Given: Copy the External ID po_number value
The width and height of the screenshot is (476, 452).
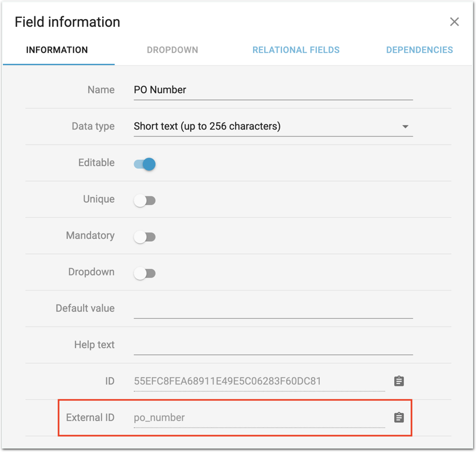Looking at the screenshot, I should pos(399,418).
